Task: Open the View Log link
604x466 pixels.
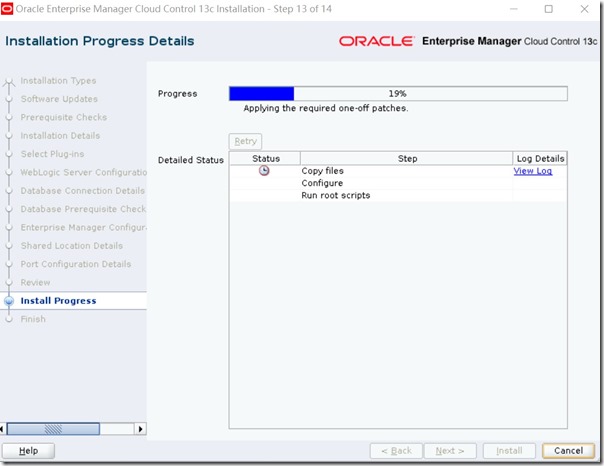Action: pos(533,171)
